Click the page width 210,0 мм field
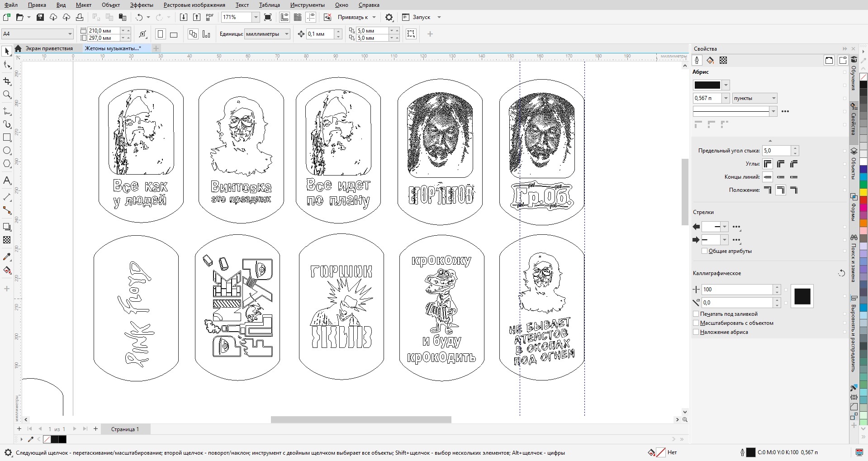Viewport: 868px width, 461px height. click(104, 30)
